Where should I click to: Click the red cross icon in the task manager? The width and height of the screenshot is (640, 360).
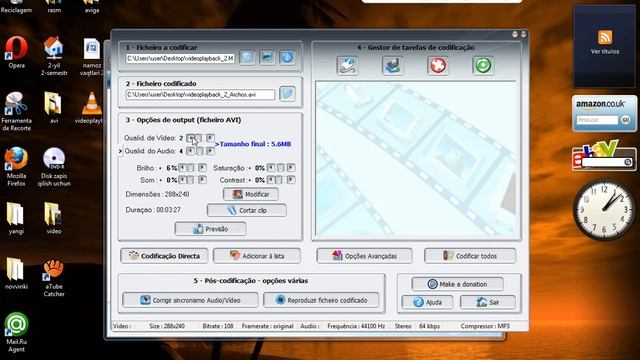point(438,66)
